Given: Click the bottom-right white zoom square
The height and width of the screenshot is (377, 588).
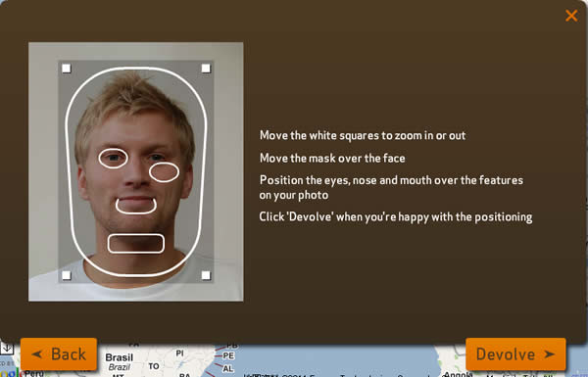Looking at the screenshot, I should coord(206,275).
